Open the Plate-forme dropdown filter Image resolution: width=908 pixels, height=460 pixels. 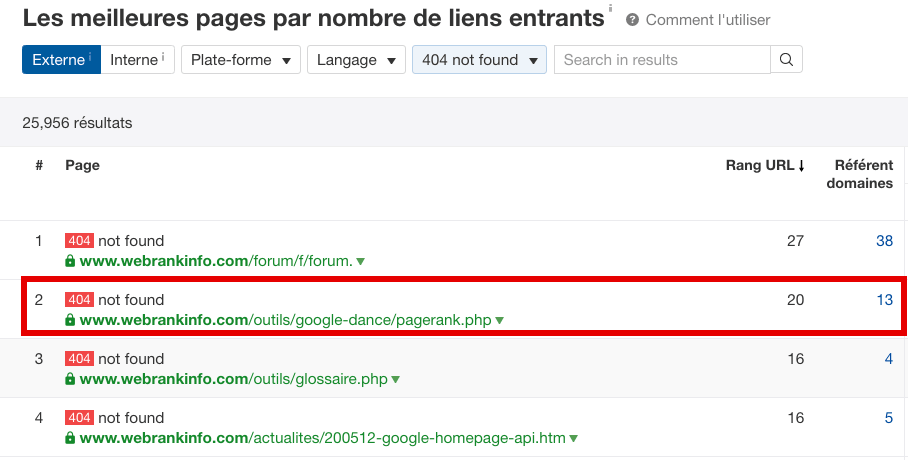(x=241, y=60)
